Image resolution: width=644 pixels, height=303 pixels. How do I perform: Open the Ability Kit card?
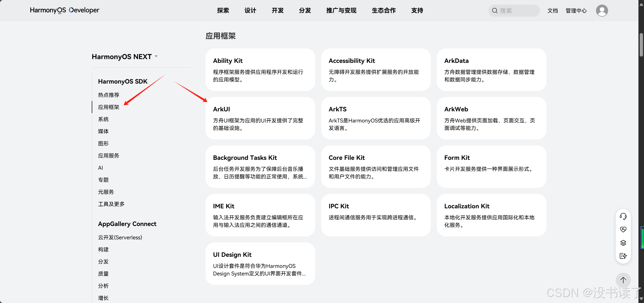[260, 70]
